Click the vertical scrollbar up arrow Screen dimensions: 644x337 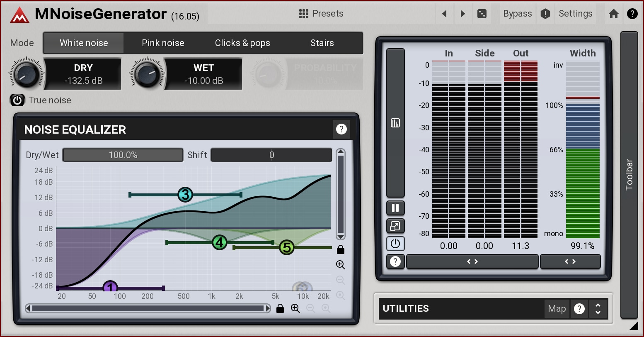tap(341, 152)
